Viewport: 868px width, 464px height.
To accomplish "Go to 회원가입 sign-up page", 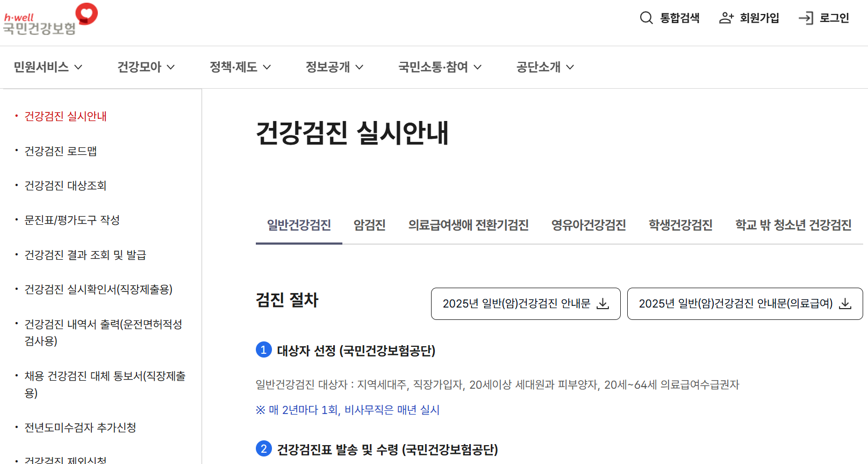I will point(749,18).
